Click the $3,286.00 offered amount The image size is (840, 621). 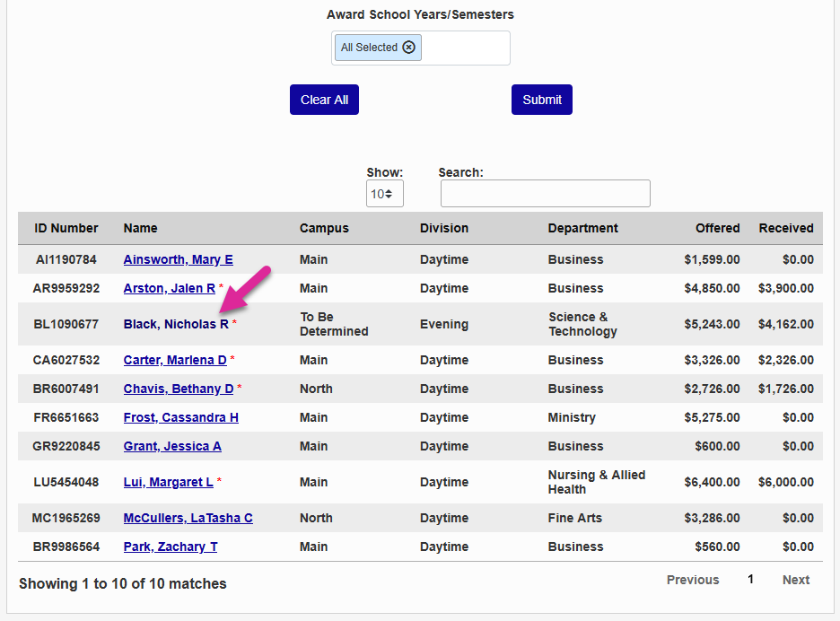(712, 518)
